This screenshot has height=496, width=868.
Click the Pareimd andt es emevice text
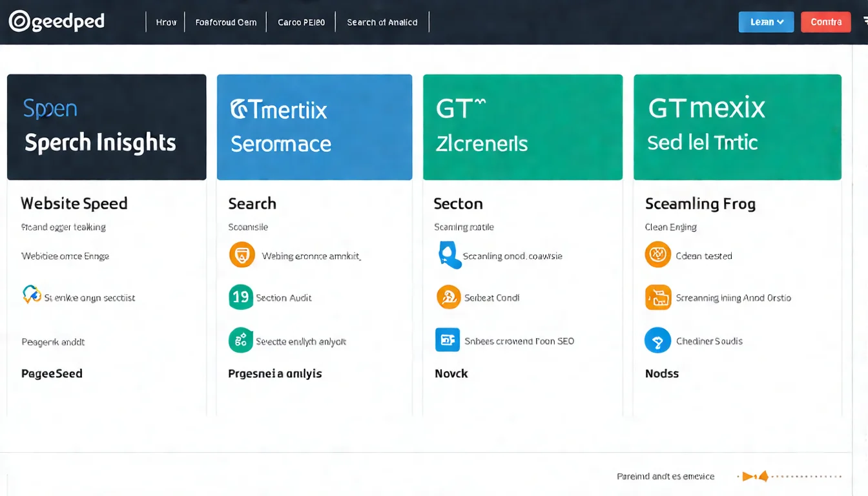click(x=666, y=477)
